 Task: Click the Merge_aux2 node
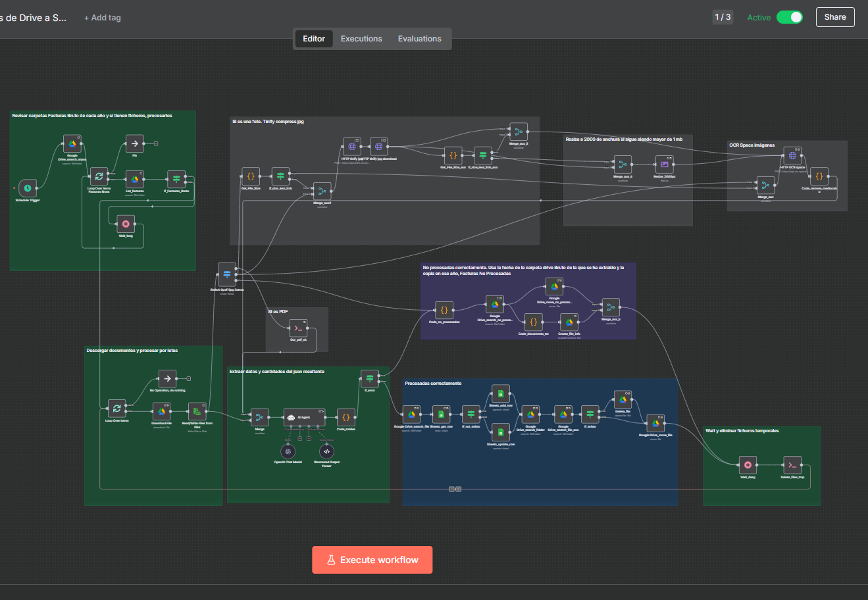[322, 191]
